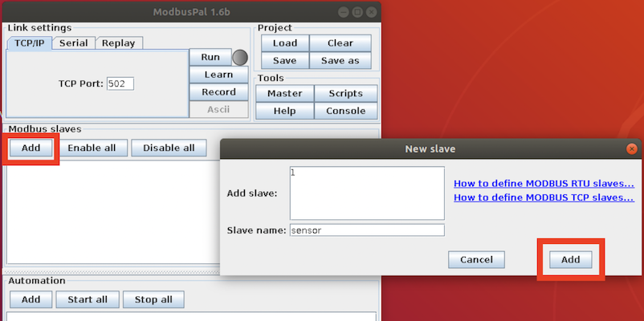The image size is (644, 321).
Task: Select the Replay tab
Action: (x=118, y=43)
